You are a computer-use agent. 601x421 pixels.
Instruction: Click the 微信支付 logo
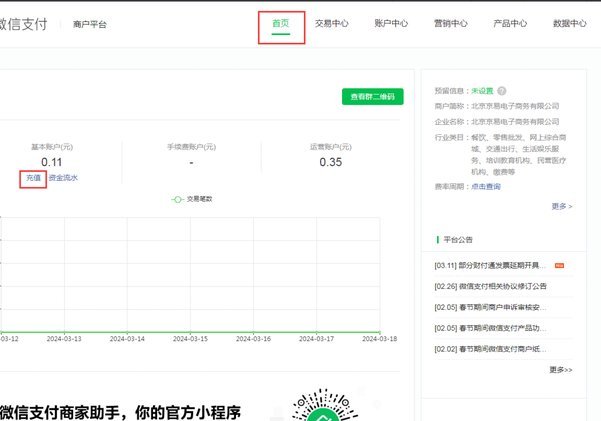23,24
